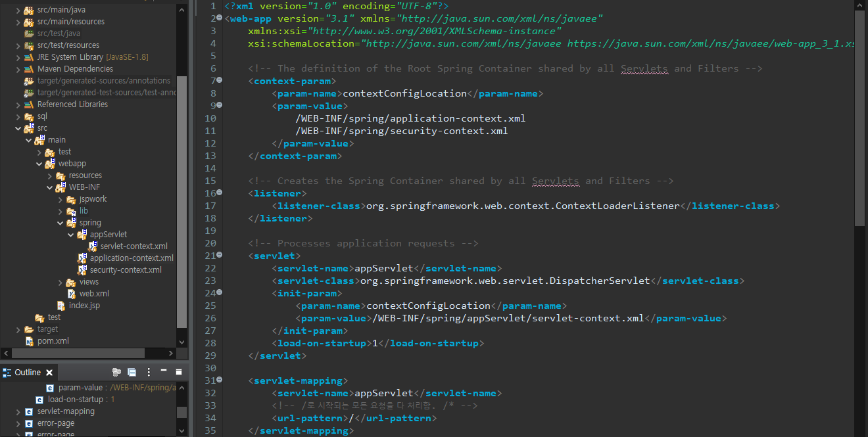Screen dimensions: 868x437
Task: Expand the src/main/resources tree node
Action: (18, 22)
